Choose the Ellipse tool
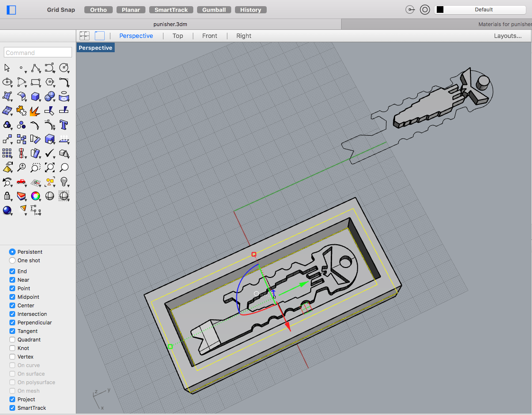The image size is (532, 415). click(x=7, y=82)
